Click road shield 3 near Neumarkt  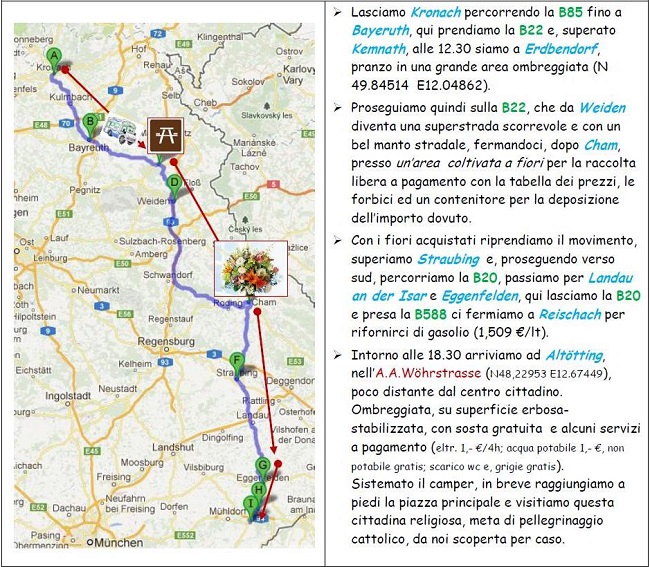(102, 306)
